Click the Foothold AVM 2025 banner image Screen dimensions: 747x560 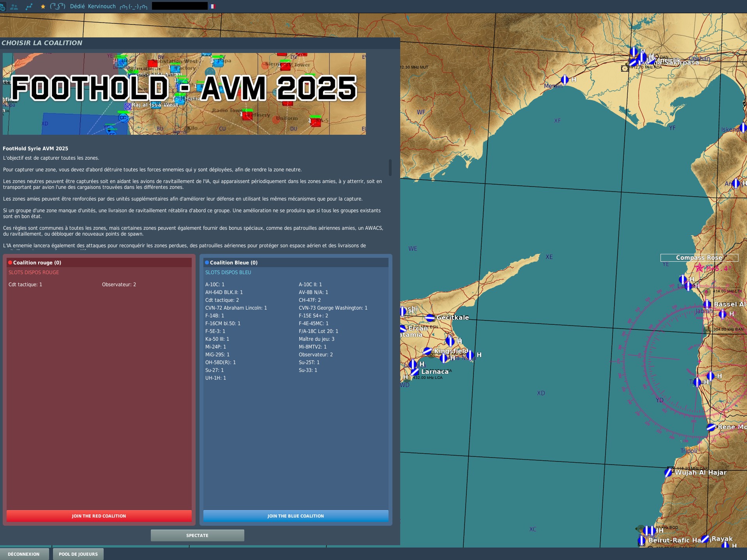(184, 94)
